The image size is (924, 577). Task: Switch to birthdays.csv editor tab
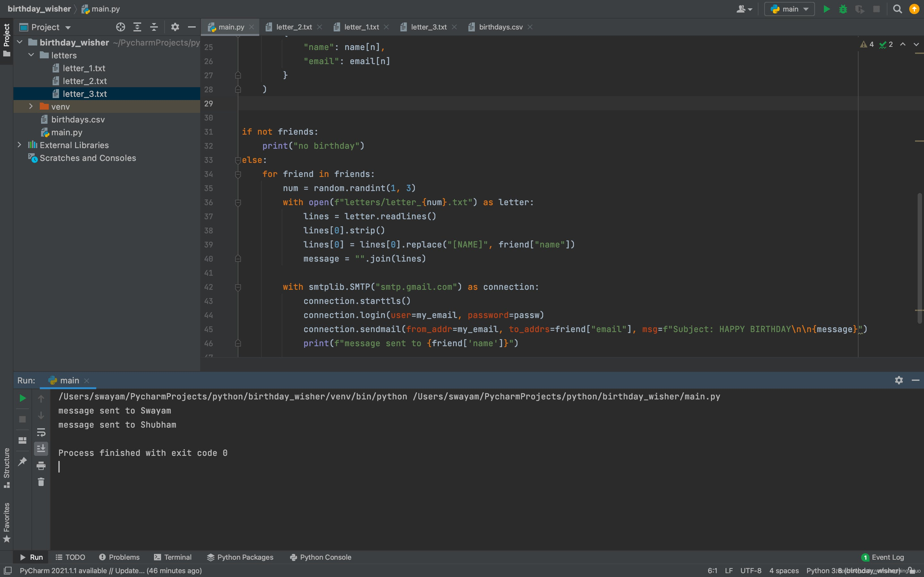click(500, 27)
